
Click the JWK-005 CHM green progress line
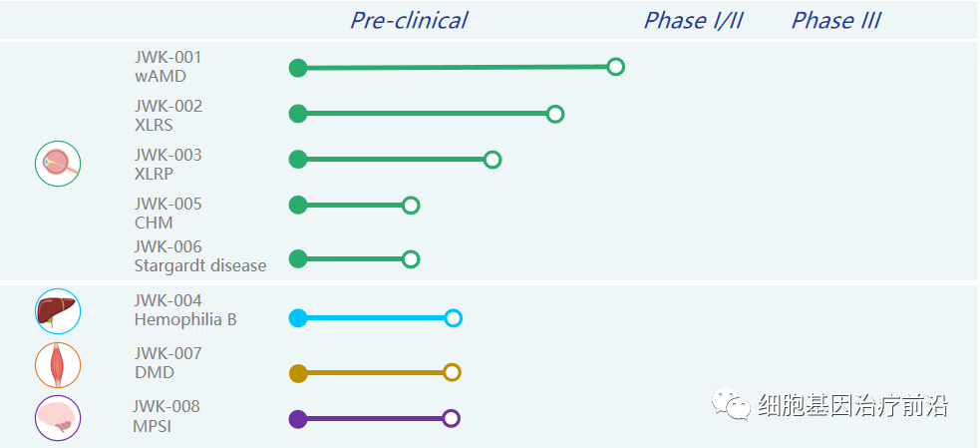(354, 206)
